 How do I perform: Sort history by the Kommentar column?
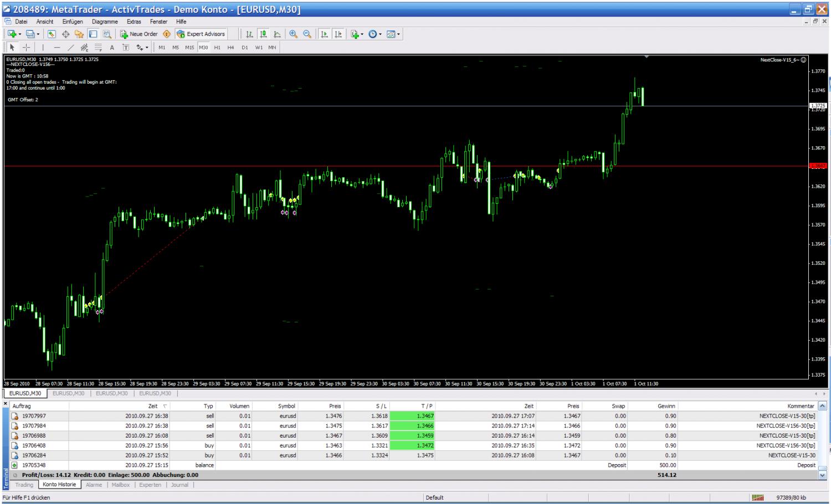click(x=748, y=406)
